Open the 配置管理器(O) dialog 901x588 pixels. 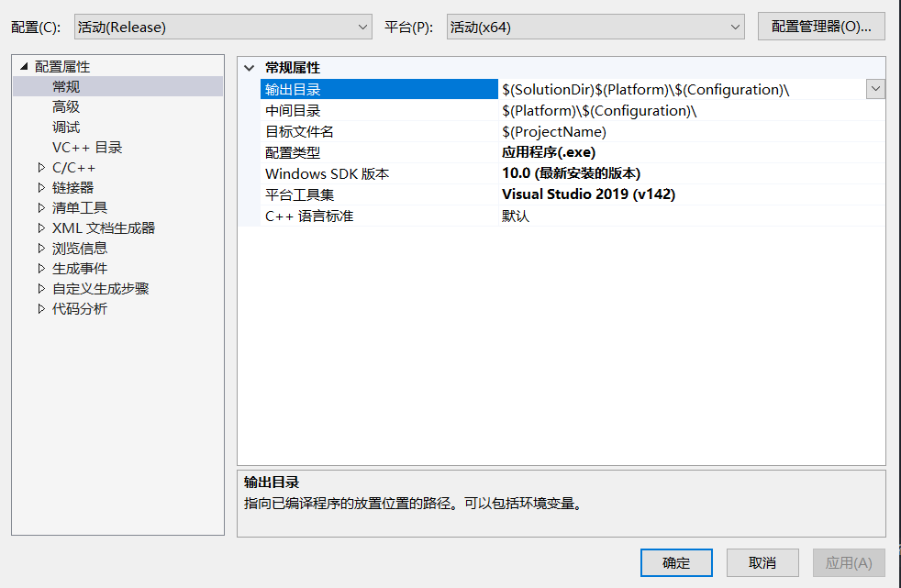(x=820, y=26)
